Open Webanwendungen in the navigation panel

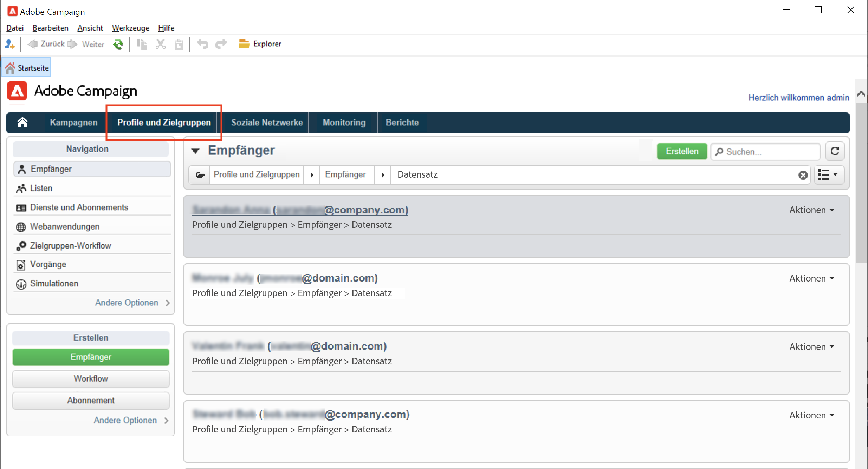tap(65, 226)
